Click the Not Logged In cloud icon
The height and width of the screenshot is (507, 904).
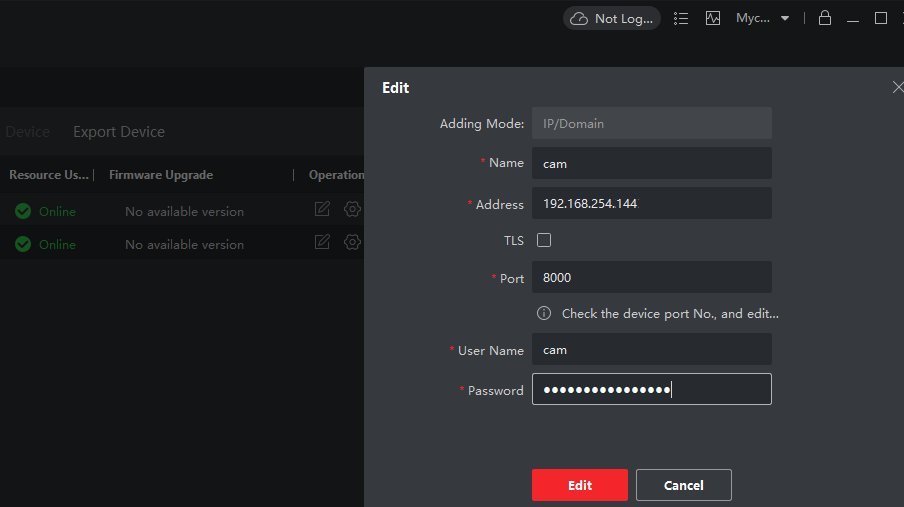pos(579,18)
